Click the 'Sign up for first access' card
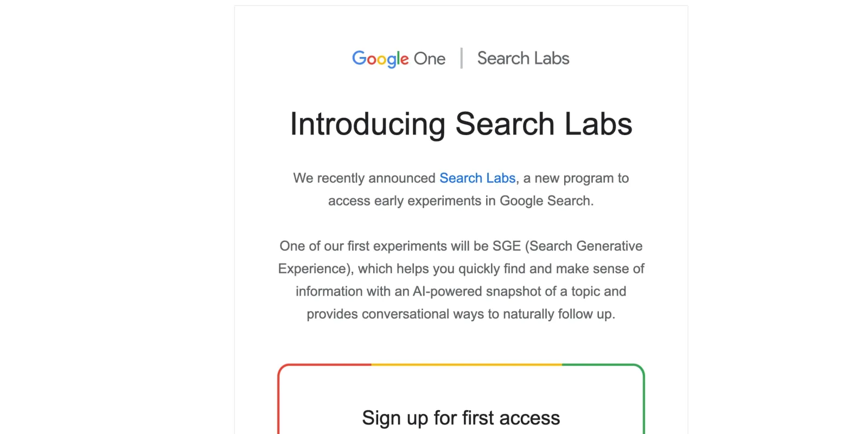 tap(461, 399)
